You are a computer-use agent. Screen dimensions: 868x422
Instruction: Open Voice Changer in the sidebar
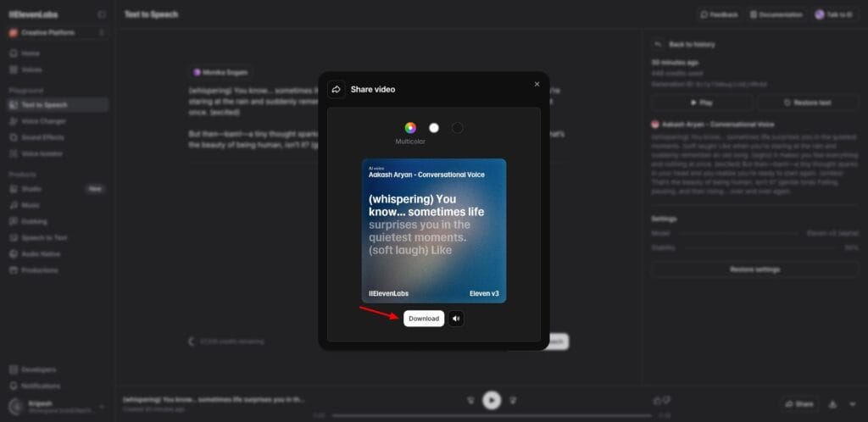[x=58, y=121]
